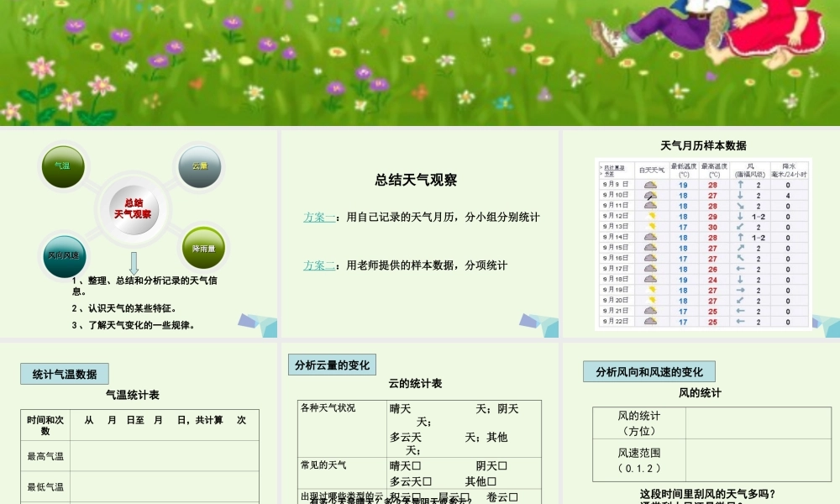Screen dimensions: 840x504
Task: Click the sunny weather icon for 9月19日
Action: (652, 290)
